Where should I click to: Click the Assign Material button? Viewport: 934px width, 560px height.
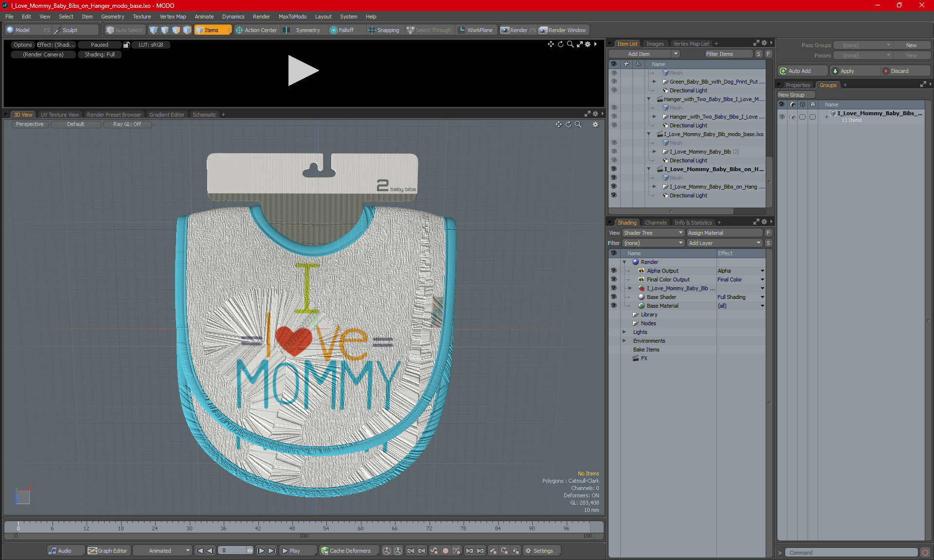click(724, 233)
